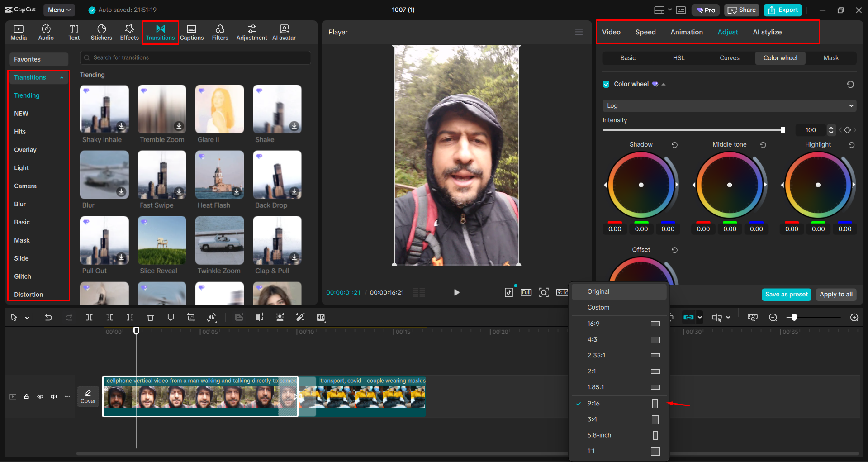
Task: Choose Custom from the ratio menu
Action: 598,307
